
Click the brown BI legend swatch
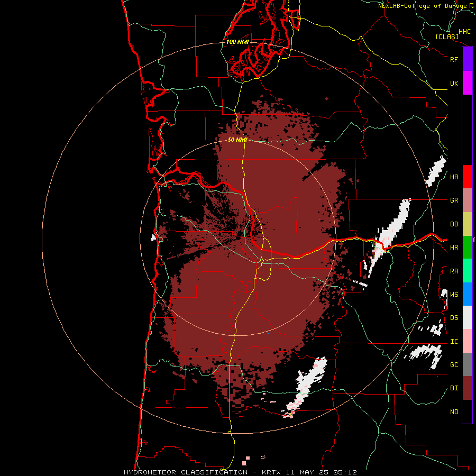pyautogui.click(x=467, y=388)
